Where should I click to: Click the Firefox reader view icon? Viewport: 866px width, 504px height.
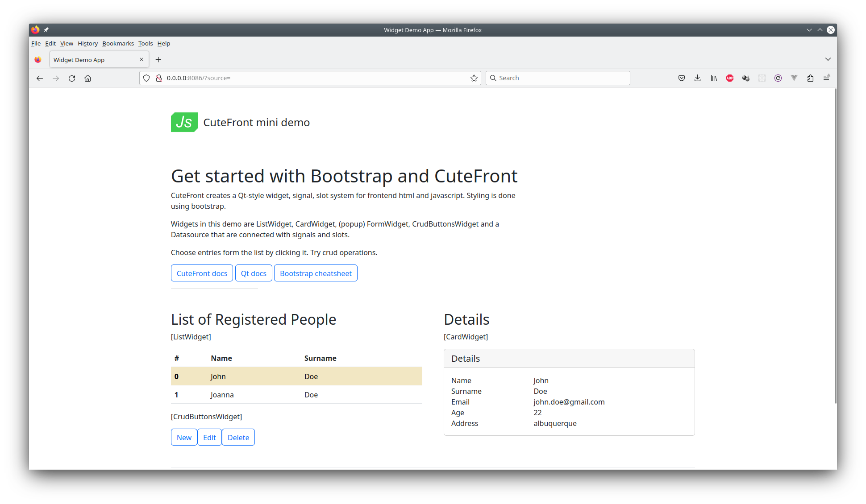pos(829,78)
